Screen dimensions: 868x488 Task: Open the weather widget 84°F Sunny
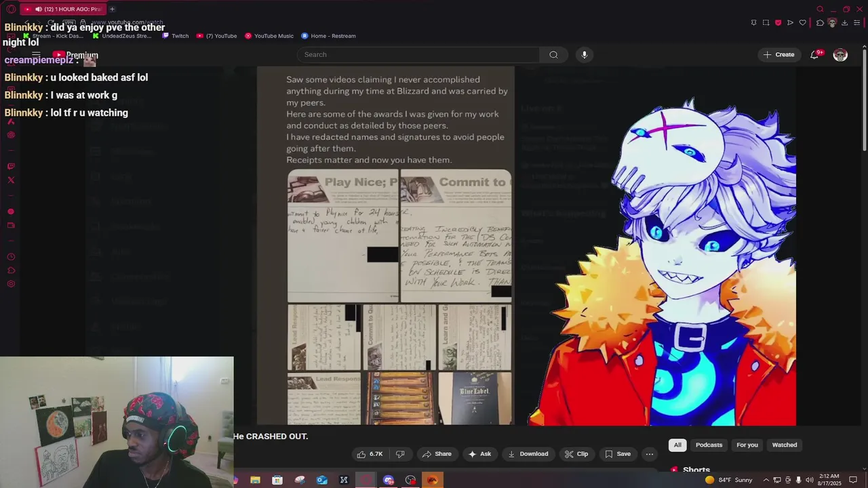point(728,480)
